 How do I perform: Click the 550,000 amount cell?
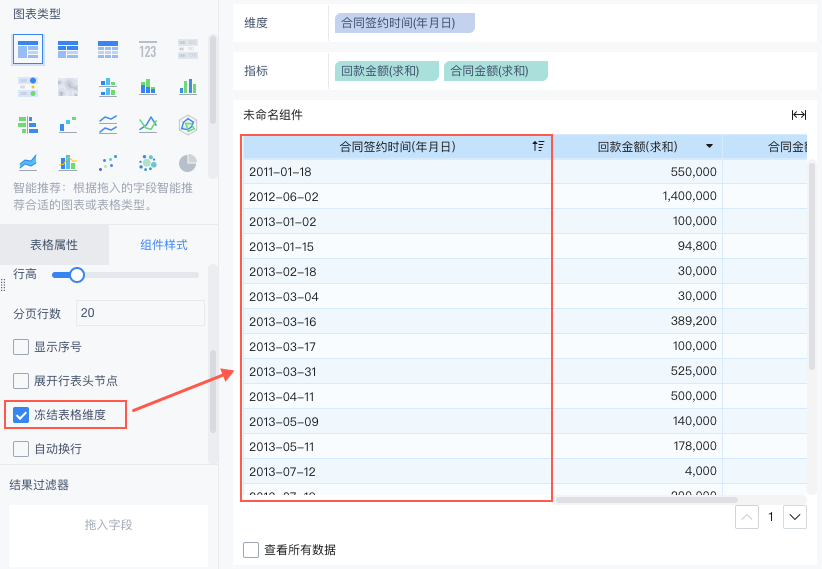click(x=637, y=171)
